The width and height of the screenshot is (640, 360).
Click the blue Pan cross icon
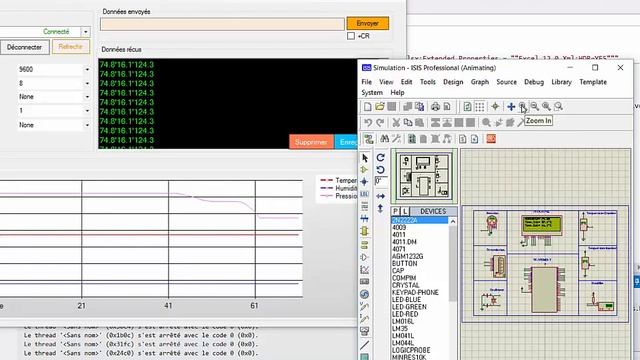click(511, 107)
